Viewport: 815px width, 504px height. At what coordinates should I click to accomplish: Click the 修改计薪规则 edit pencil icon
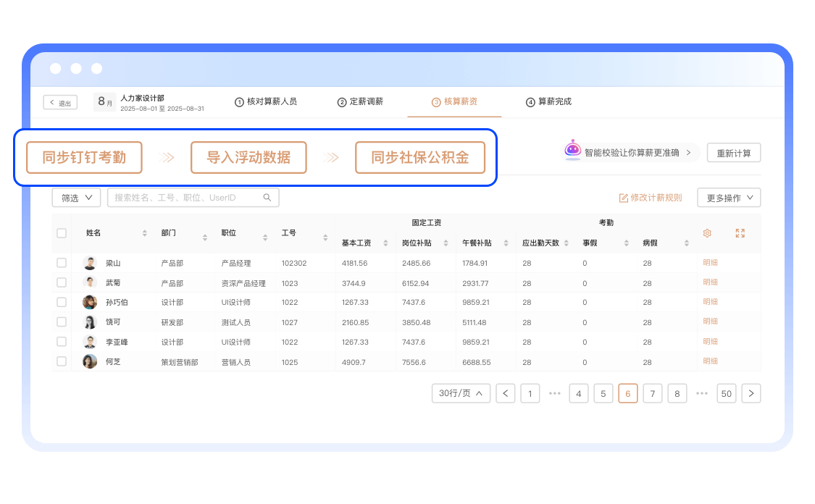pyautogui.click(x=623, y=198)
